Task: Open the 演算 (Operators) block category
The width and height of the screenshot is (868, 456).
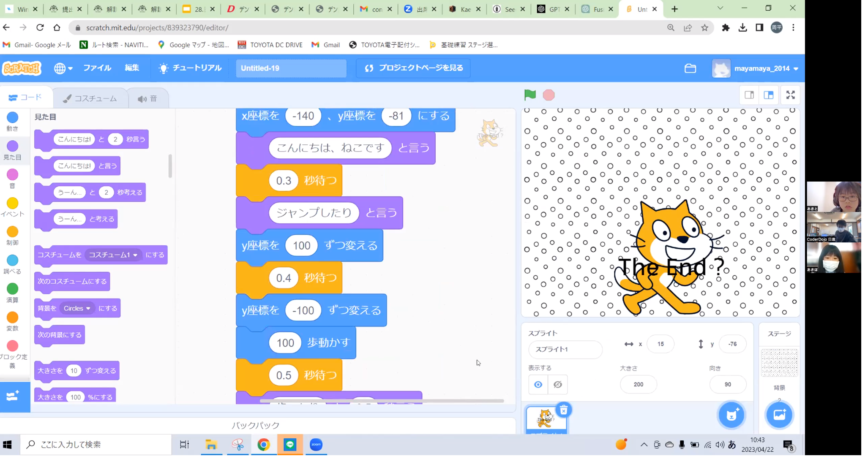Action: click(x=13, y=293)
